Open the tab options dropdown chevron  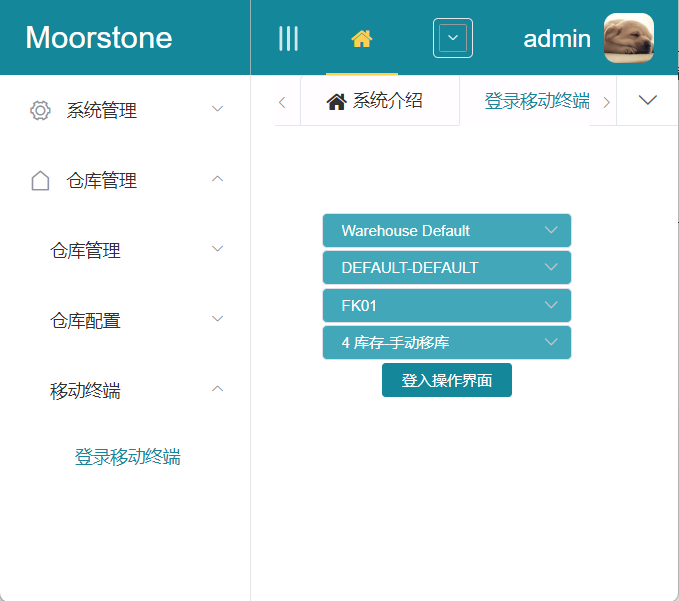click(x=647, y=100)
